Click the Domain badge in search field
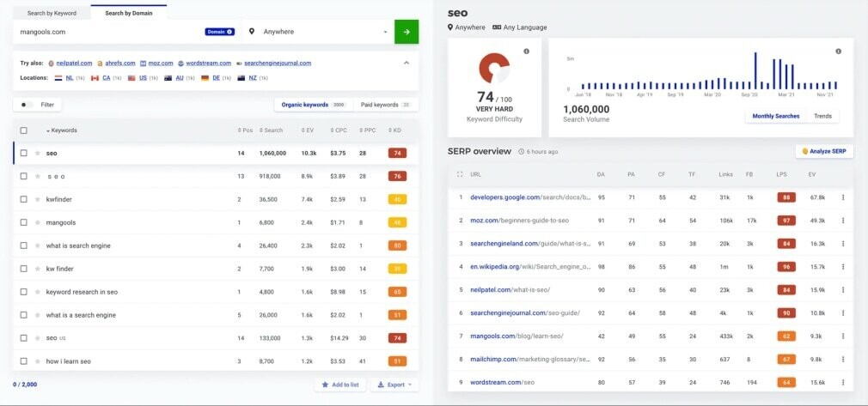The image size is (868, 406). coord(220,32)
